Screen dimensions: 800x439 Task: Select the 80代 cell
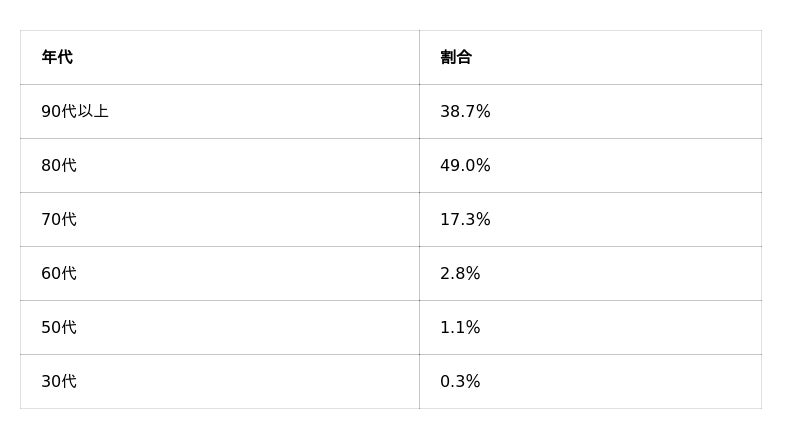(59, 166)
